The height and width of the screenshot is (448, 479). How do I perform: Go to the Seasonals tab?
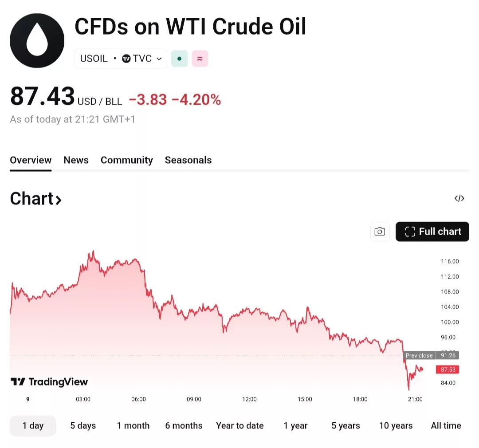tap(188, 160)
